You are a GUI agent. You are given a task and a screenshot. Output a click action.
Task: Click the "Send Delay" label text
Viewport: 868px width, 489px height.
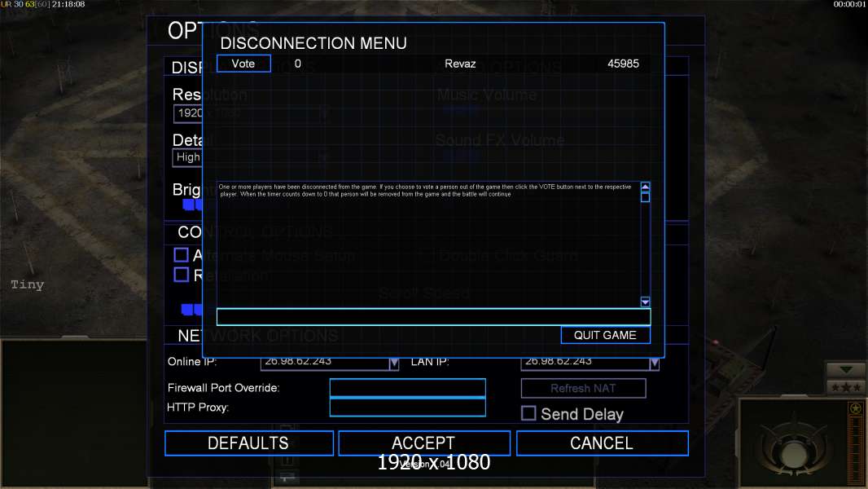pos(582,414)
